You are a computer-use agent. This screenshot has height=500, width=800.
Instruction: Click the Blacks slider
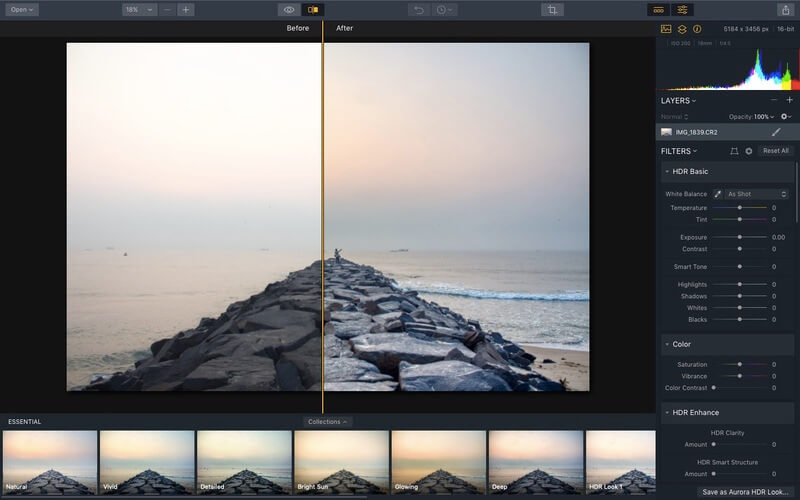739,319
